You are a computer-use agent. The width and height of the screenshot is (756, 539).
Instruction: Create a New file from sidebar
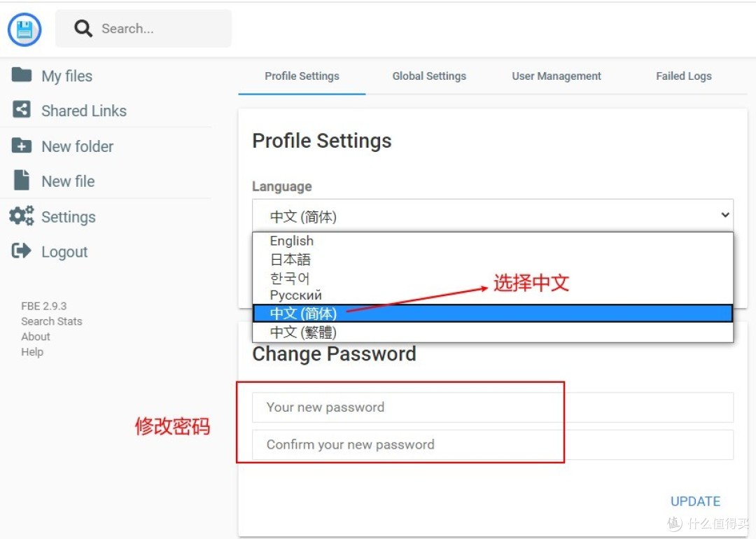68,181
